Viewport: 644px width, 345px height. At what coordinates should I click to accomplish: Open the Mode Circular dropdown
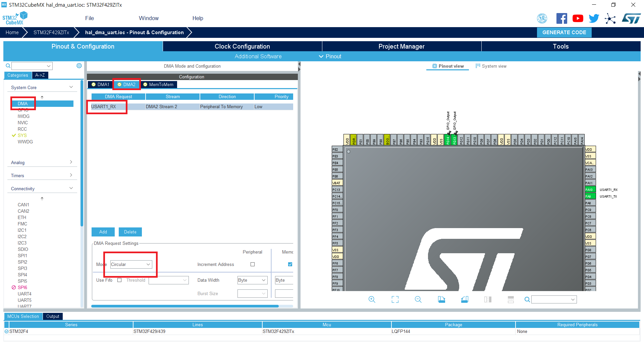tap(131, 264)
